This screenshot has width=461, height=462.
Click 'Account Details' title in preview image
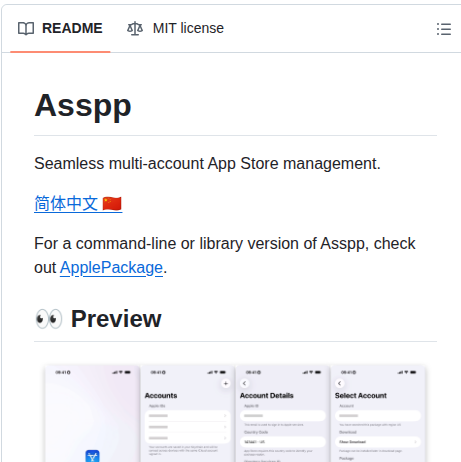267,396
